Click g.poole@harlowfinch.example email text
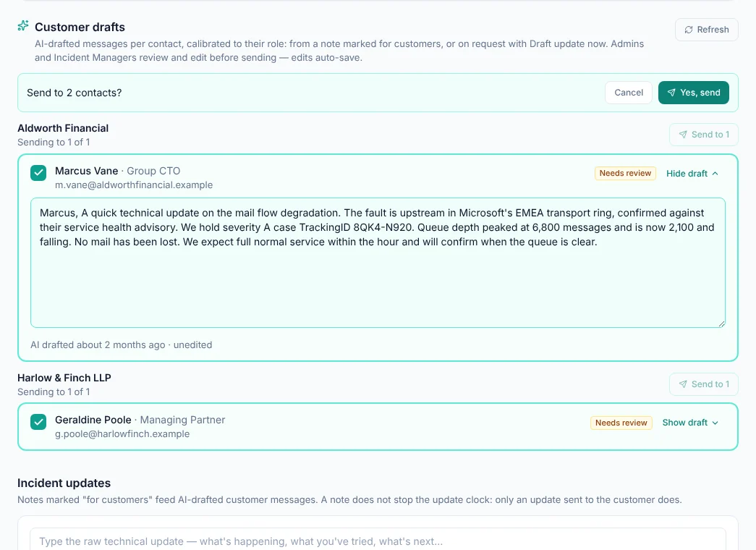The width and height of the screenshot is (756, 550). [122, 433]
